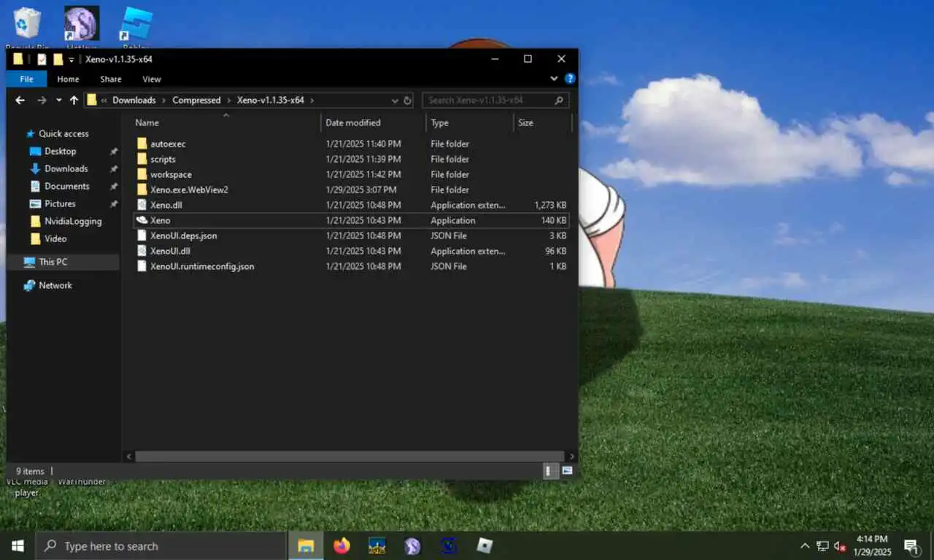Switch to large icons view layout
Viewport: 934px width, 560px height.
[x=567, y=471]
